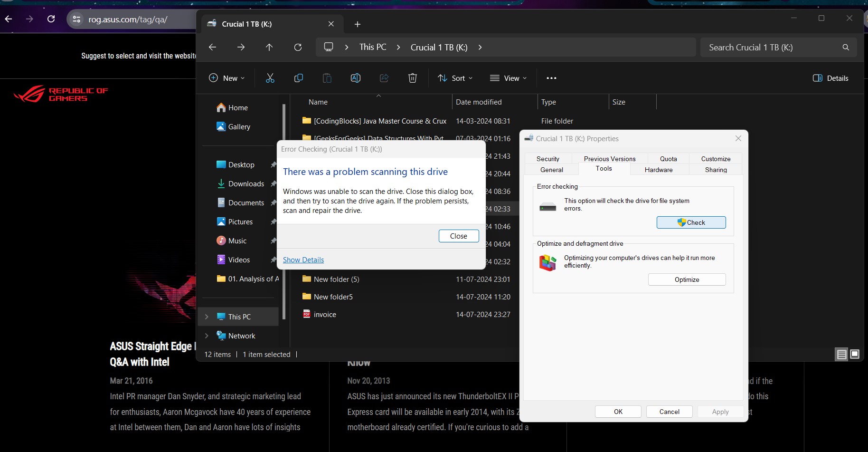Click the Rename icon in Explorer toolbar
Viewport: 868px width, 452px height.
pyautogui.click(x=356, y=78)
